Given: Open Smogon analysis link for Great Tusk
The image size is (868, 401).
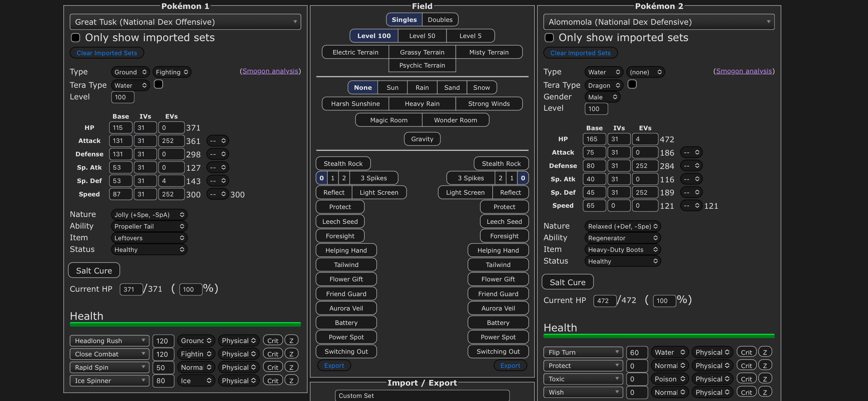Looking at the screenshot, I should click(270, 71).
